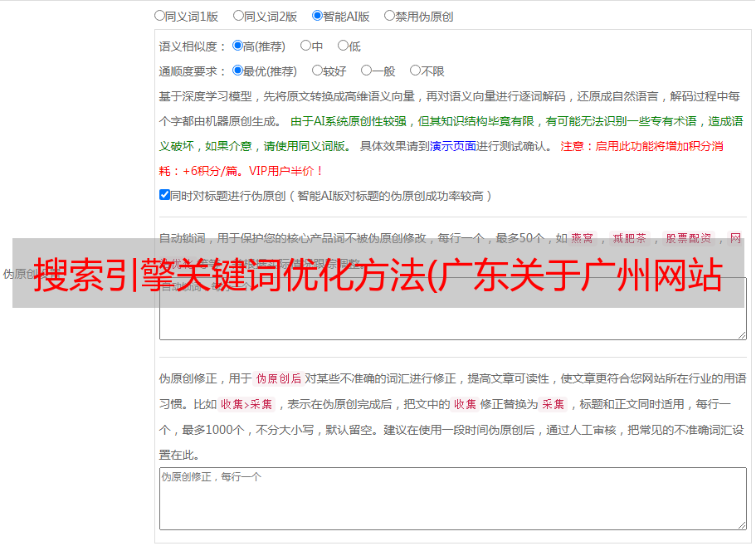The width and height of the screenshot is (756, 546).
Task: Select the 同义词2版 radio option
Action: (x=238, y=16)
